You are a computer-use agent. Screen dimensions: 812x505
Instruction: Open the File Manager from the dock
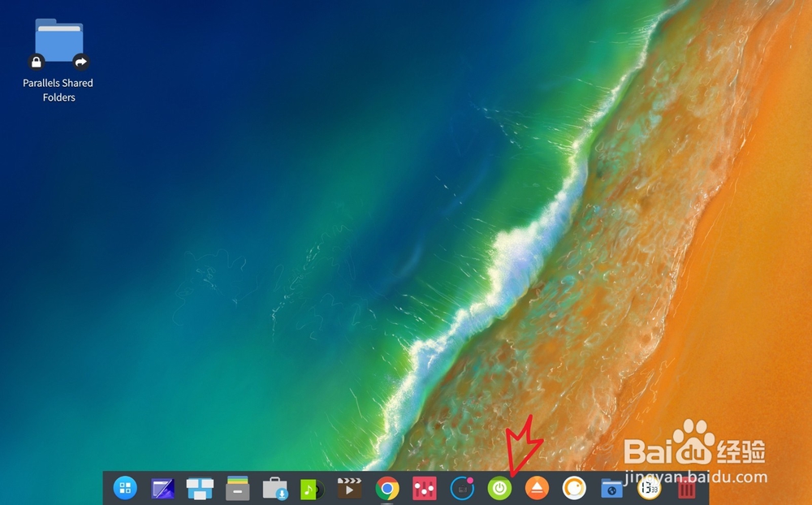[x=237, y=488]
